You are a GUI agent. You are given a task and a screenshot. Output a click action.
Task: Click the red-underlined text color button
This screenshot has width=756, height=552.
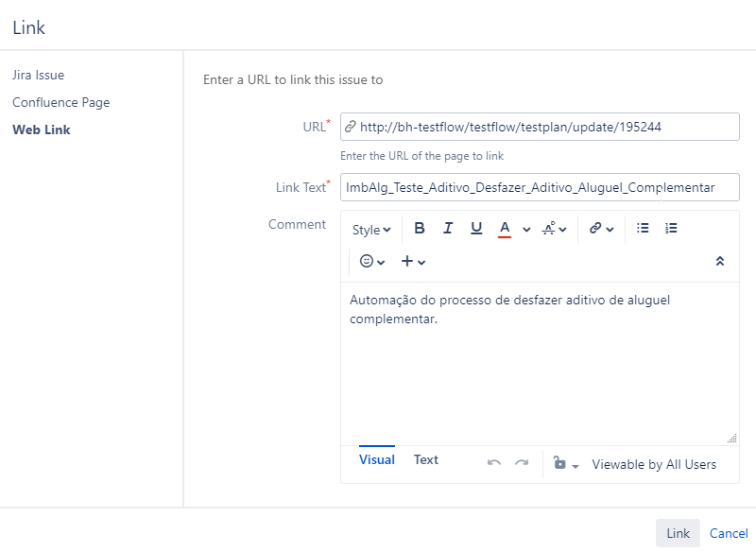point(505,229)
